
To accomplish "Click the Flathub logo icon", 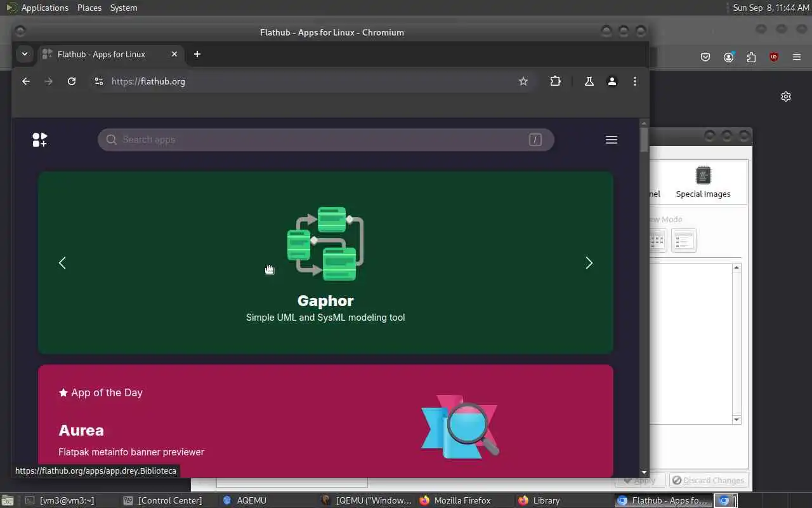I will pyautogui.click(x=39, y=140).
